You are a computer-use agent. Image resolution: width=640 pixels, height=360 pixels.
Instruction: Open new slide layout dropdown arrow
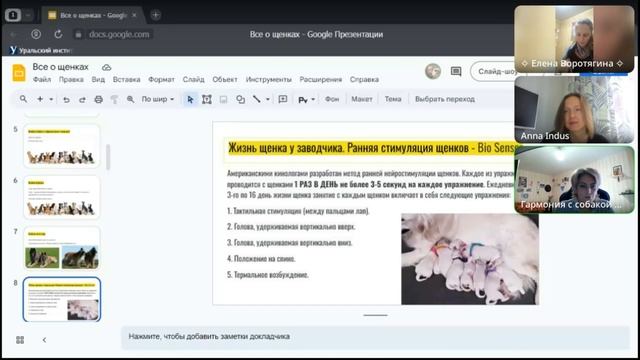click(51, 99)
